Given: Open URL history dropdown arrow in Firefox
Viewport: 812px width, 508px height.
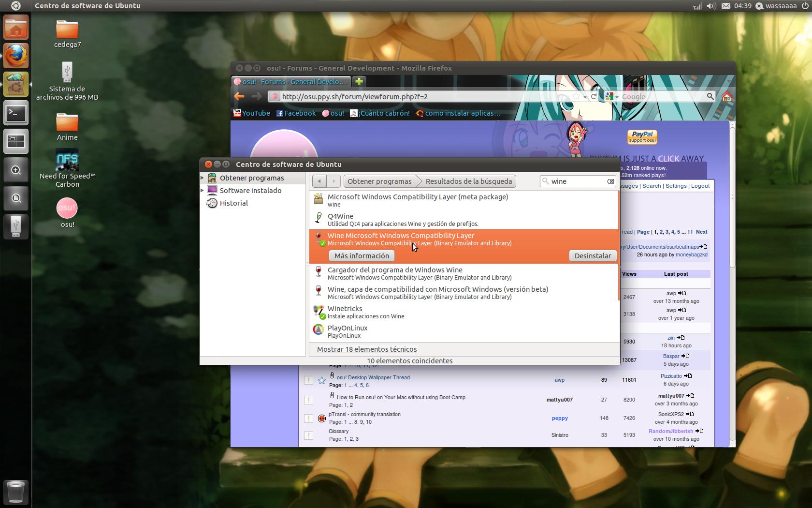Looking at the screenshot, I should pyautogui.click(x=585, y=96).
